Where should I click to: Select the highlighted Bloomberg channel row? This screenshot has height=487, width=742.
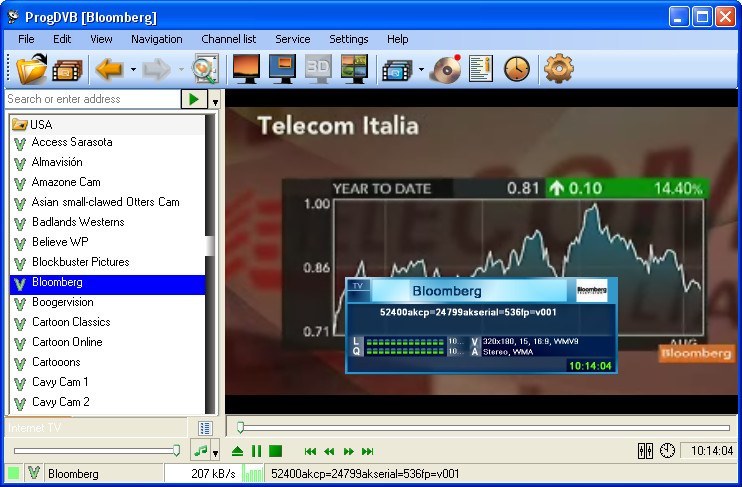tap(107, 284)
